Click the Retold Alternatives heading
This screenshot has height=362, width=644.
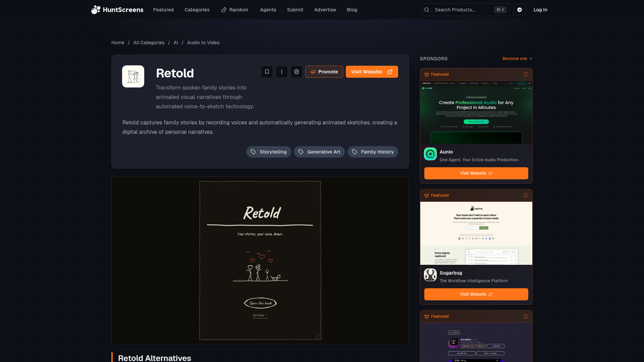coord(155,358)
